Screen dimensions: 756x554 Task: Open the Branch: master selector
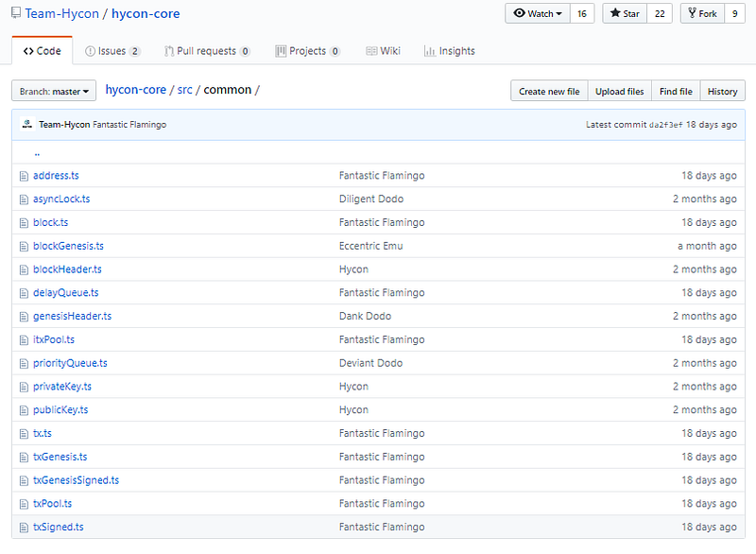54,91
